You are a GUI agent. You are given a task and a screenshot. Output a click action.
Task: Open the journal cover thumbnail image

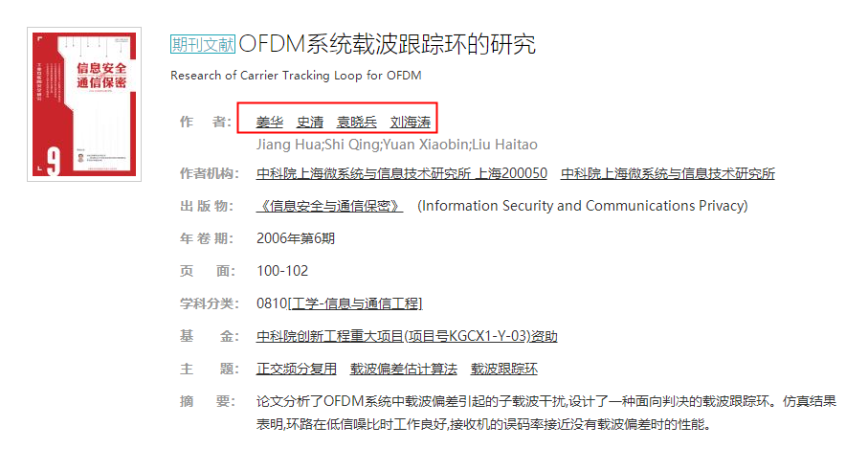(x=84, y=104)
